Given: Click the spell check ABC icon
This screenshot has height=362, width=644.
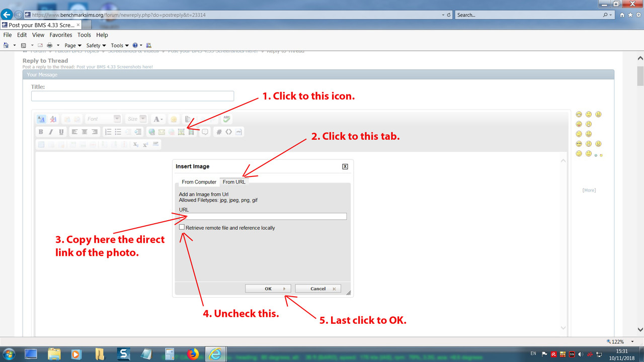Looking at the screenshot, I should 227,119.
